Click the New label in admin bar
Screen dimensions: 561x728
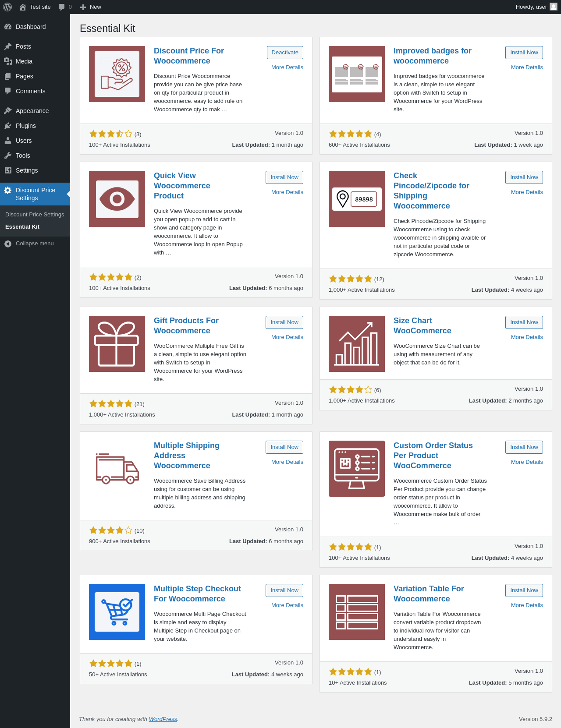coord(96,7)
